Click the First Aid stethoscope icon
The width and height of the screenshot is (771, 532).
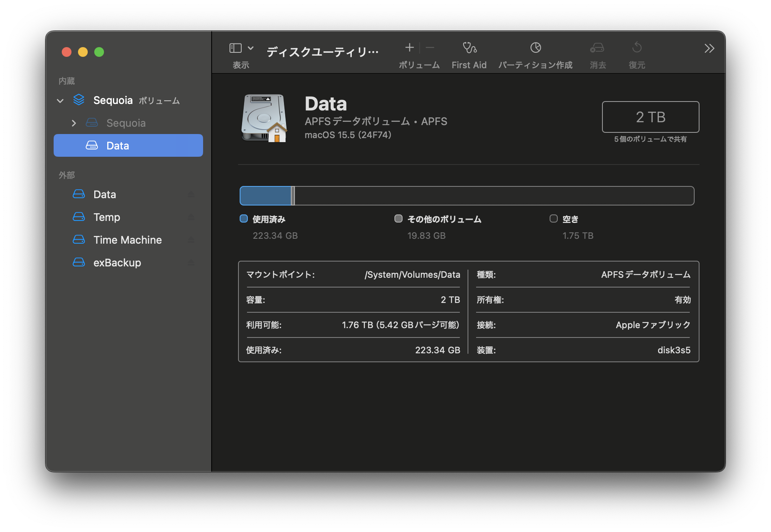(469, 48)
